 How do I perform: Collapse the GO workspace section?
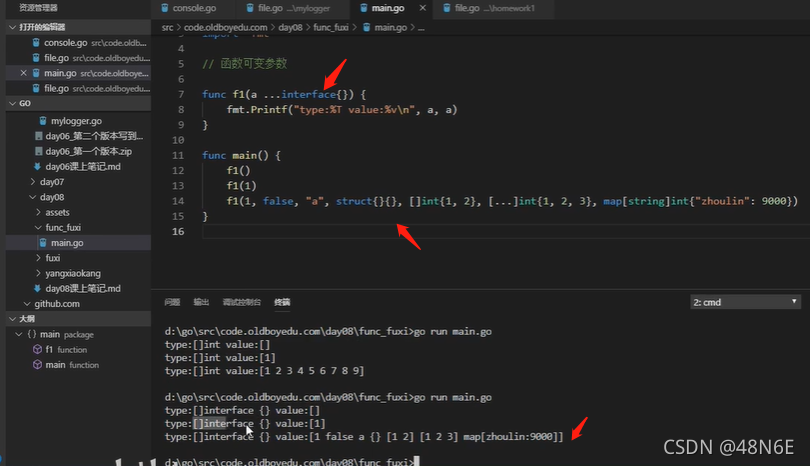pyautogui.click(x=12, y=103)
